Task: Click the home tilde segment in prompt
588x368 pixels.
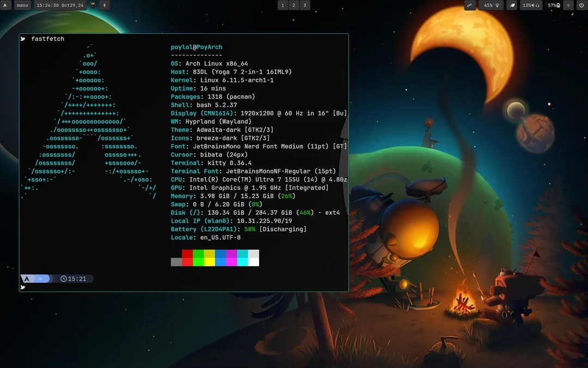Action: (40, 279)
